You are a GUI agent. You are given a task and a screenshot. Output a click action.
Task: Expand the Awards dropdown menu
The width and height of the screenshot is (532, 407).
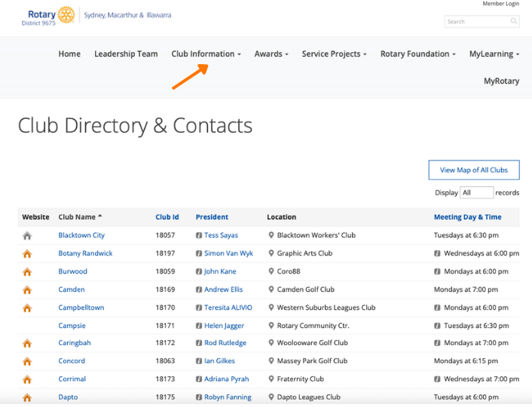[271, 54]
